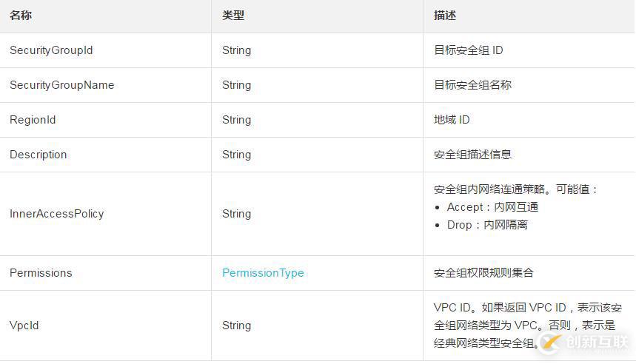Click the 目标安全组 ID description
The width and height of the screenshot is (636, 364).
[469, 50]
